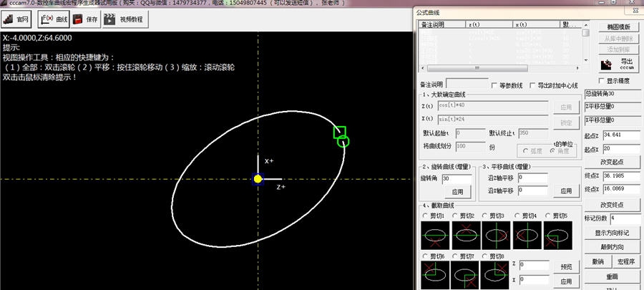Click the formula list scroll-down arrow
Screen dimensions: 644x290
(x=585, y=61)
